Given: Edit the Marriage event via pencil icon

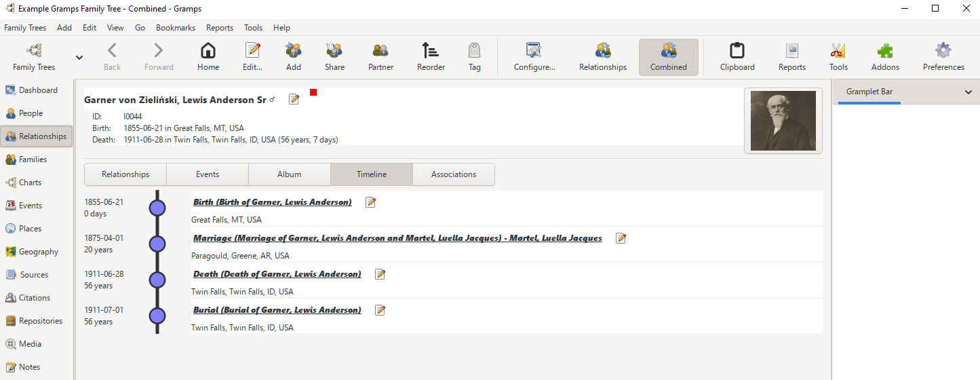Looking at the screenshot, I should tap(621, 238).
